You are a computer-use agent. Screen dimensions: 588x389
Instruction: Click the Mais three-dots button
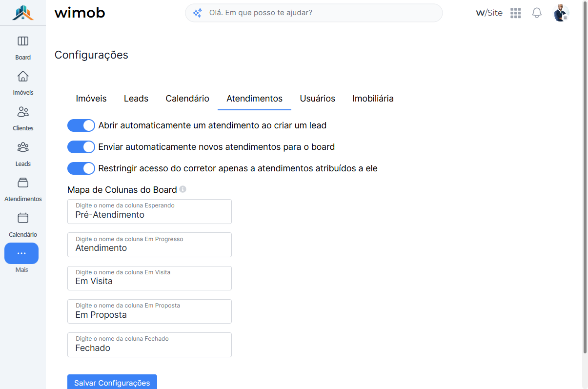click(x=21, y=253)
